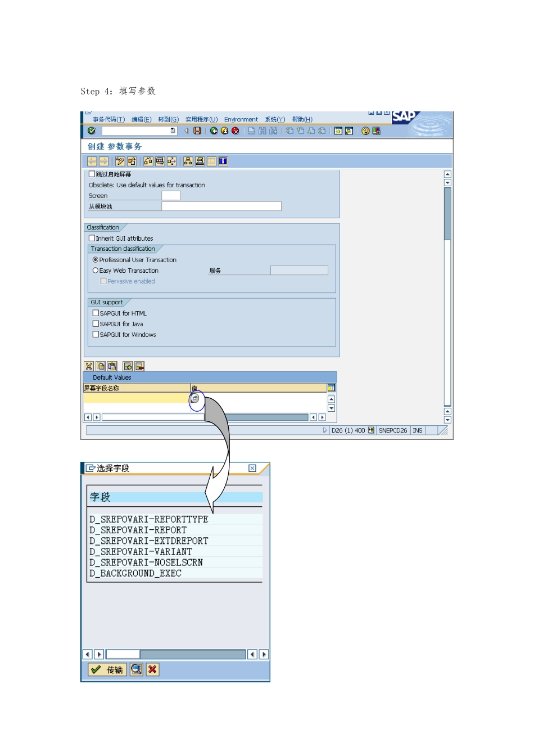Open the command field history dropdown

coord(173,130)
